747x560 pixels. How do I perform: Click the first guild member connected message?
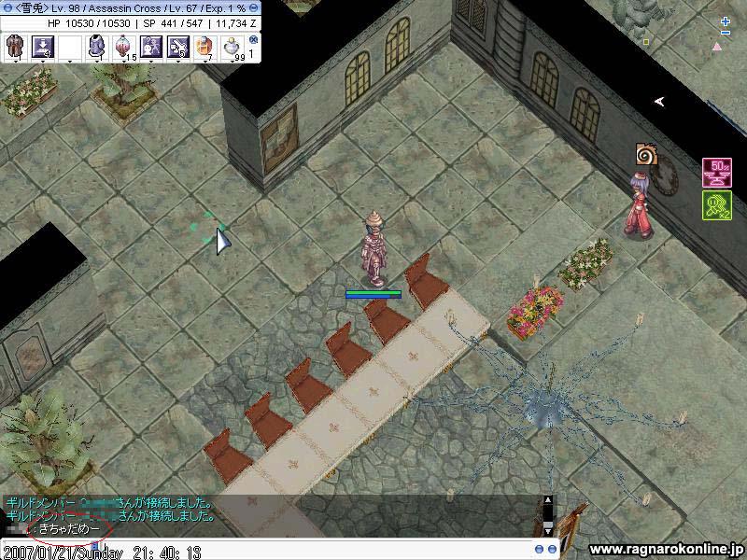click(109, 503)
